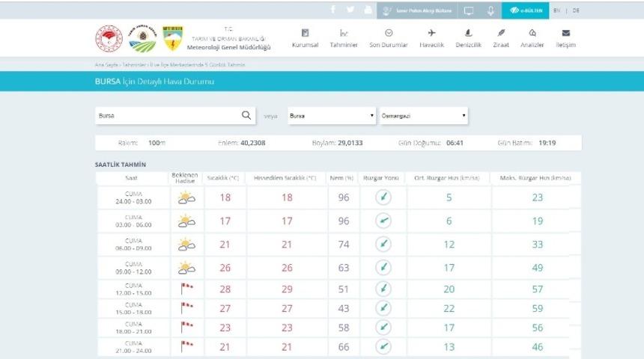The width and height of the screenshot is (644, 359).
Task: Click the Rüzgar Yönü column header
Action: pyautogui.click(x=381, y=178)
